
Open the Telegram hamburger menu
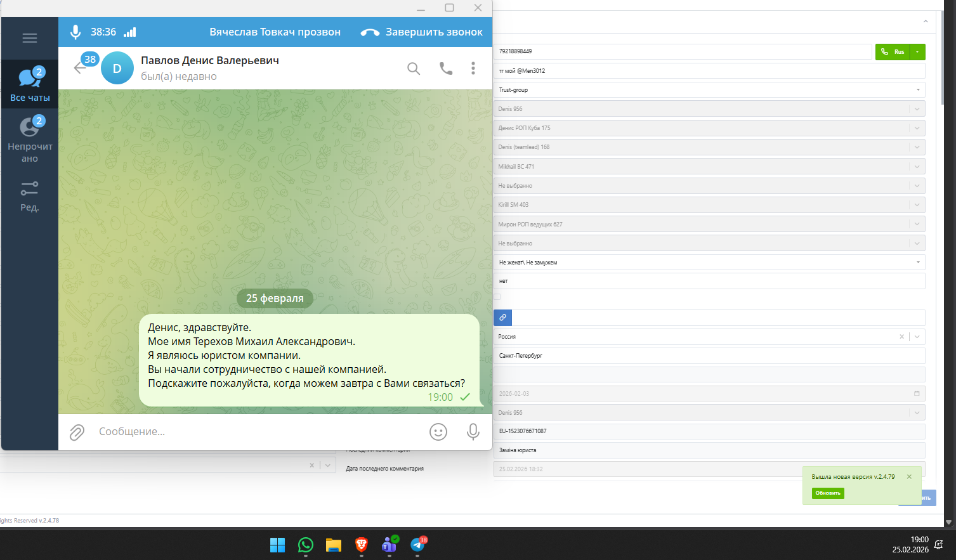pos(30,38)
